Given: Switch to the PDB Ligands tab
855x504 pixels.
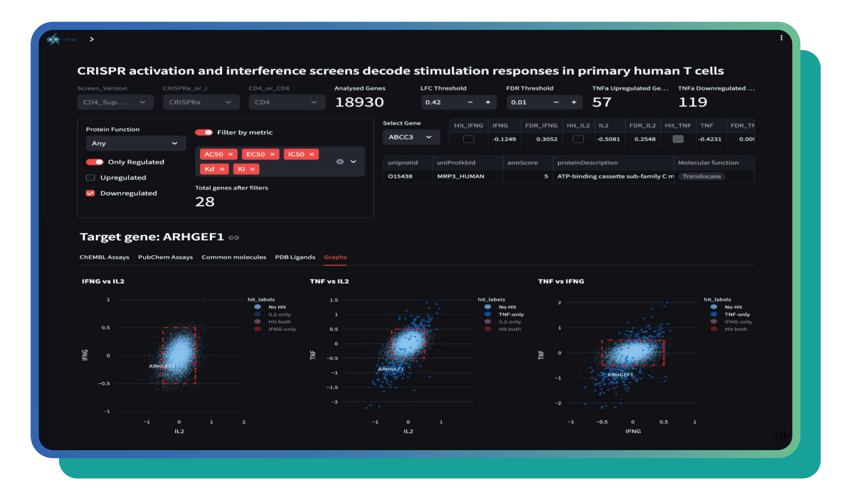Looking at the screenshot, I should click(295, 257).
